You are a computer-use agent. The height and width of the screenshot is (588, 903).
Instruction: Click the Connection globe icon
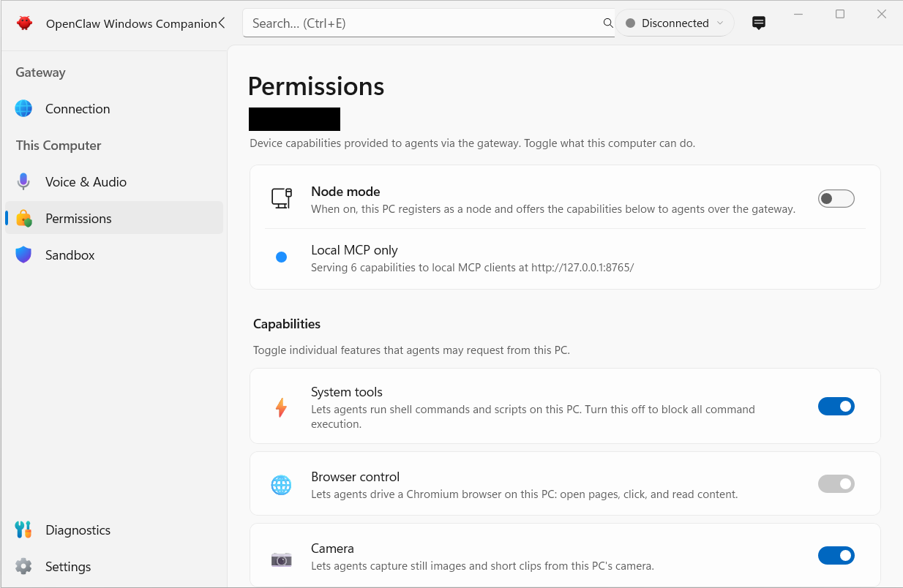coord(24,108)
